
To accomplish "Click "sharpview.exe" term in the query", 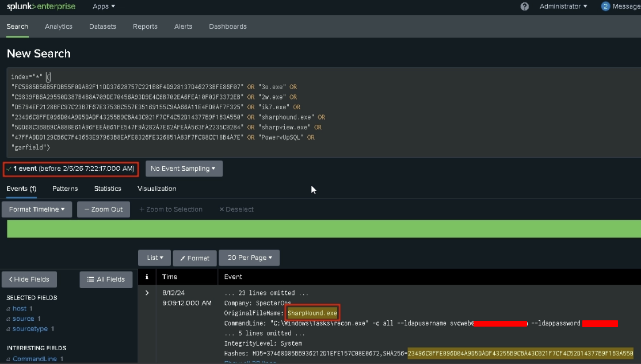I will 284,127.
